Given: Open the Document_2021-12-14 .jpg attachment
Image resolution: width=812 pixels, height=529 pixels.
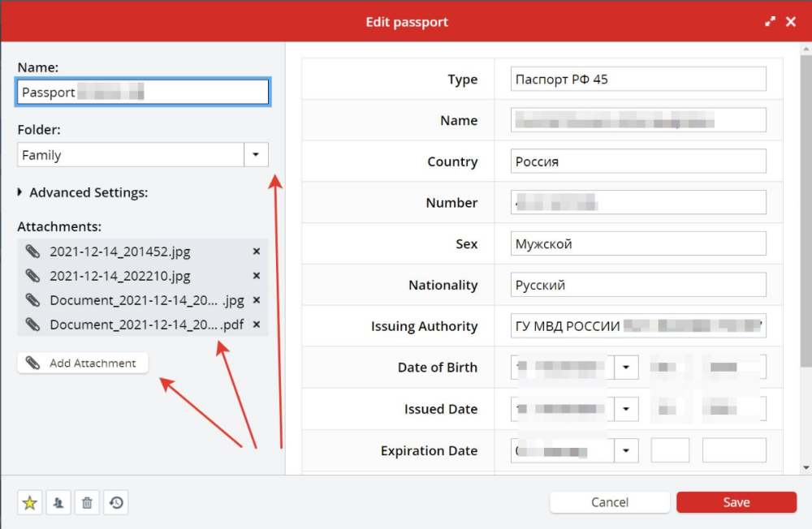Looking at the screenshot, I should point(147,300).
